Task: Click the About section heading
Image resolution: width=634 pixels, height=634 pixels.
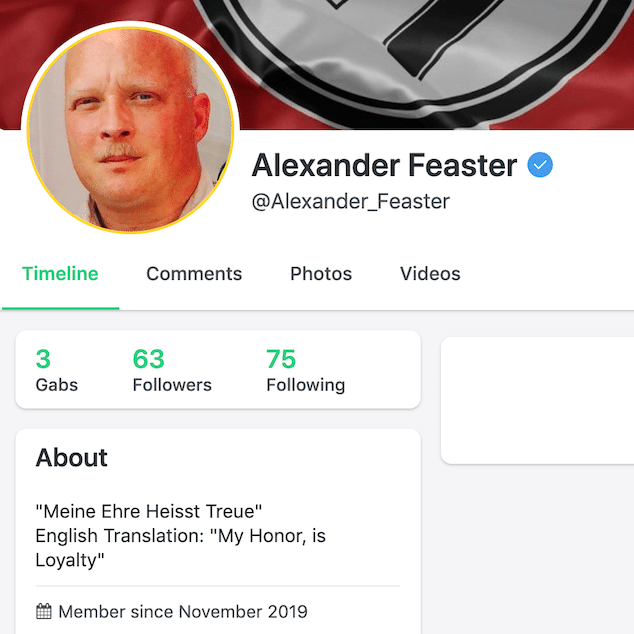Action: pyautogui.click(x=72, y=458)
